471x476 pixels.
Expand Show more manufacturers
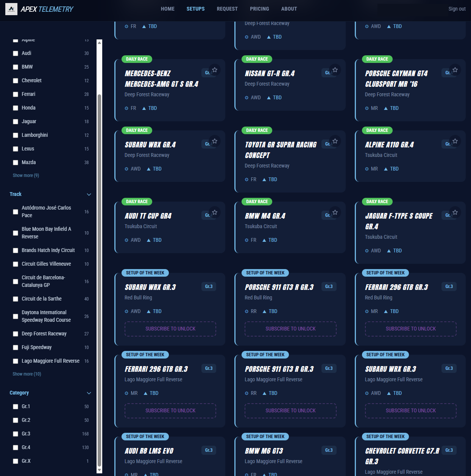pos(25,175)
